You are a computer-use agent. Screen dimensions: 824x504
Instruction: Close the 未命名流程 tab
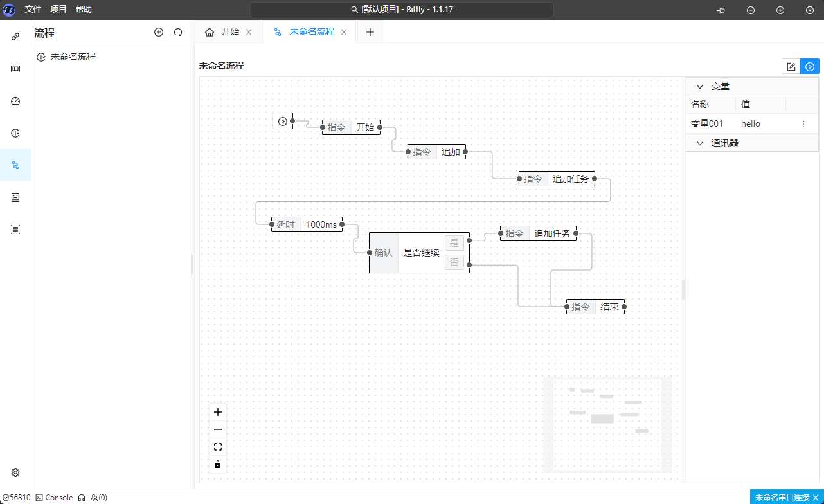(344, 32)
